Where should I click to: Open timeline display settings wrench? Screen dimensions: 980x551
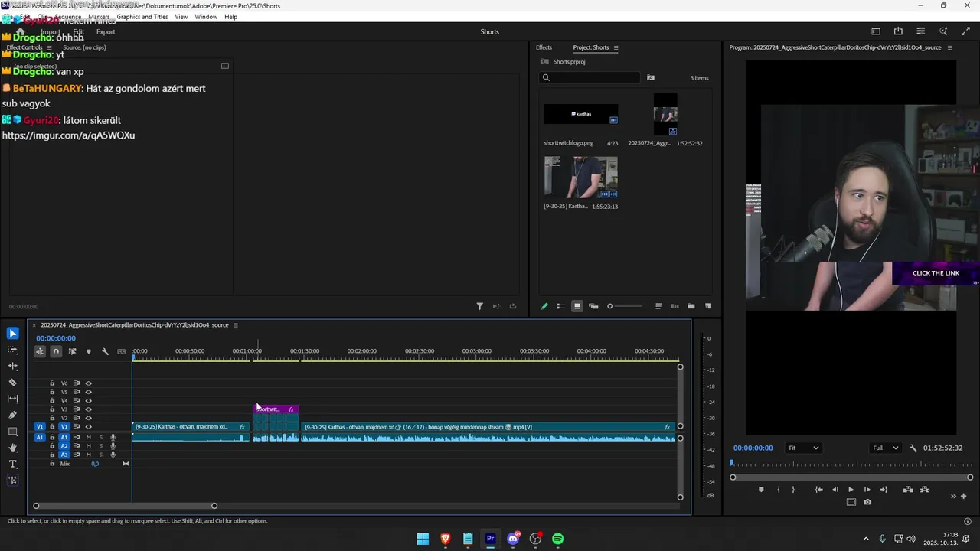coord(105,351)
